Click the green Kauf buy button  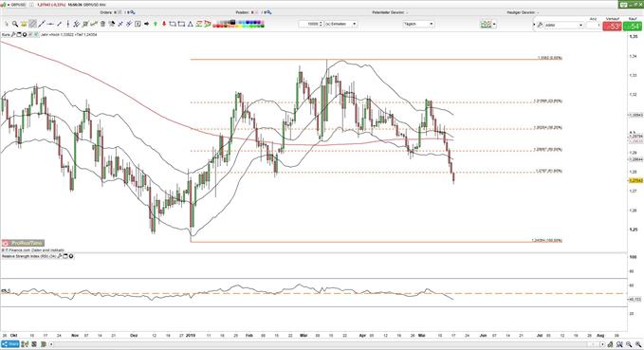point(633,27)
